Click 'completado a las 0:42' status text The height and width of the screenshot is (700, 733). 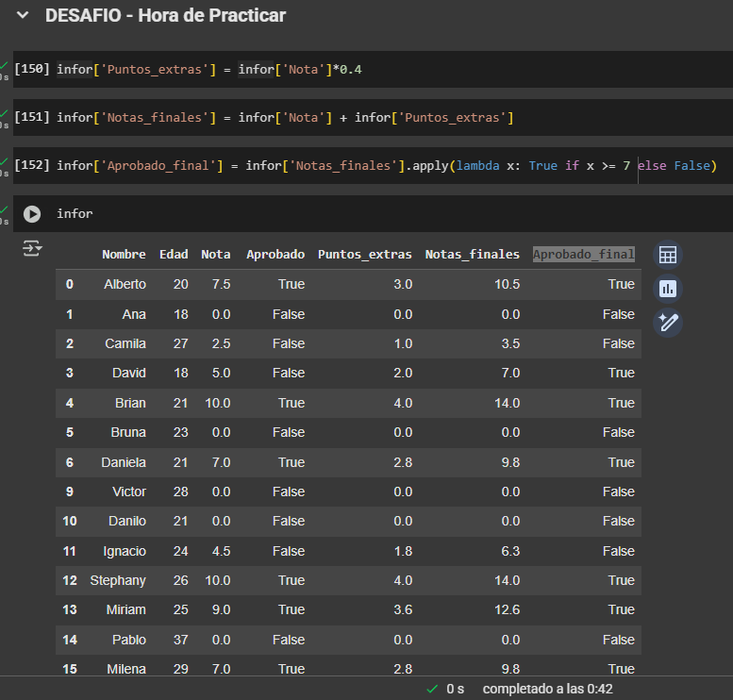(547, 689)
